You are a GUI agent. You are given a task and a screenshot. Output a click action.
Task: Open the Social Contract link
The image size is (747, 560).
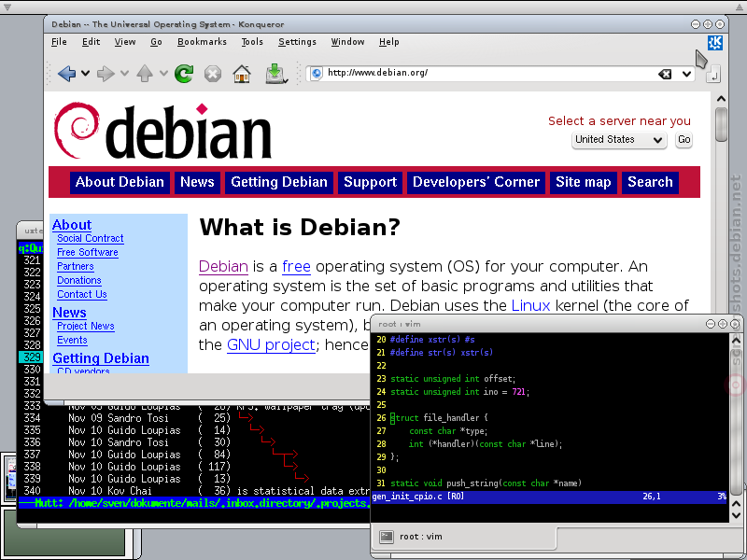[x=90, y=239]
